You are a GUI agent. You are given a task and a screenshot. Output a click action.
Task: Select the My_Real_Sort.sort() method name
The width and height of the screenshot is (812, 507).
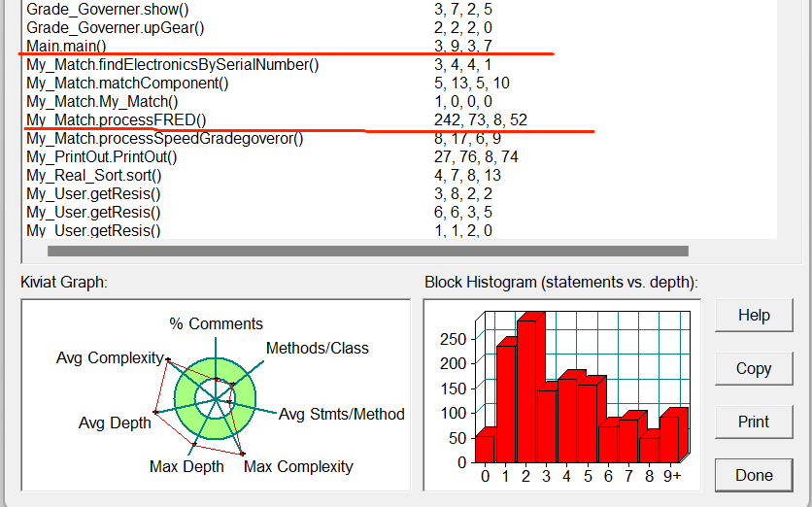(x=94, y=175)
